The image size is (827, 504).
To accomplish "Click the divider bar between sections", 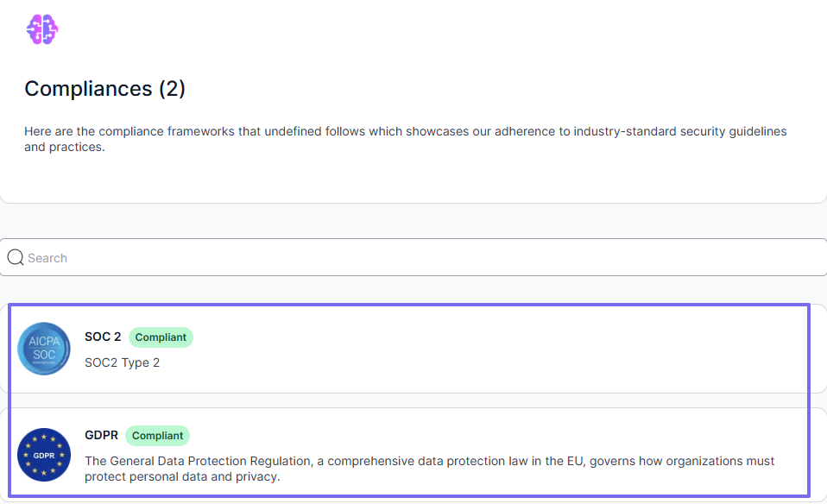I will [414, 220].
